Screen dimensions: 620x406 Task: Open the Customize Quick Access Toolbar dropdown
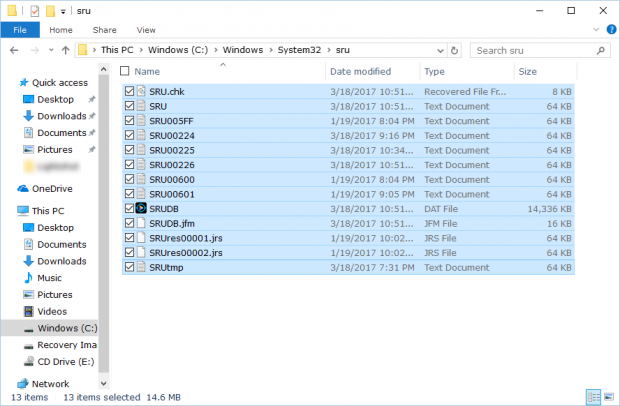[x=63, y=12]
